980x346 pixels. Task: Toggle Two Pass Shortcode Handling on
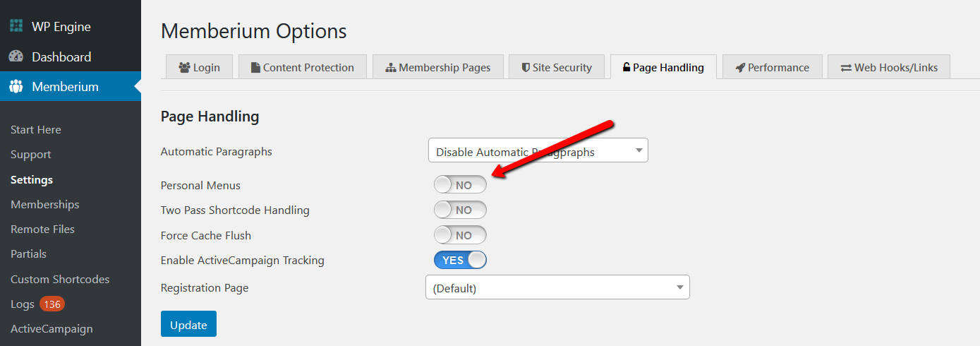[460, 210]
